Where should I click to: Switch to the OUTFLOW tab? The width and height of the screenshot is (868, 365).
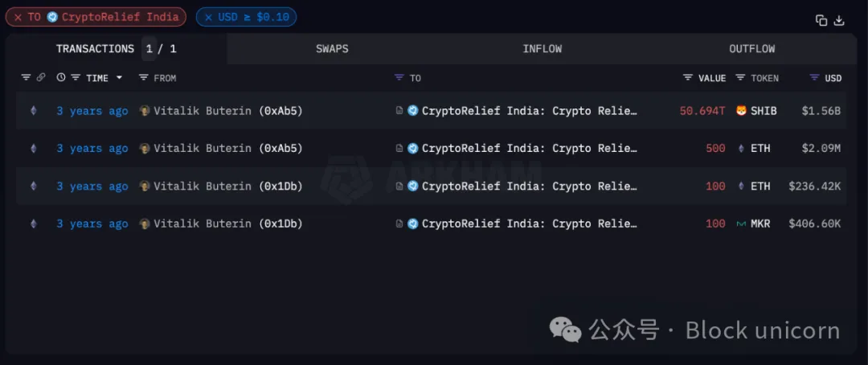pos(752,49)
